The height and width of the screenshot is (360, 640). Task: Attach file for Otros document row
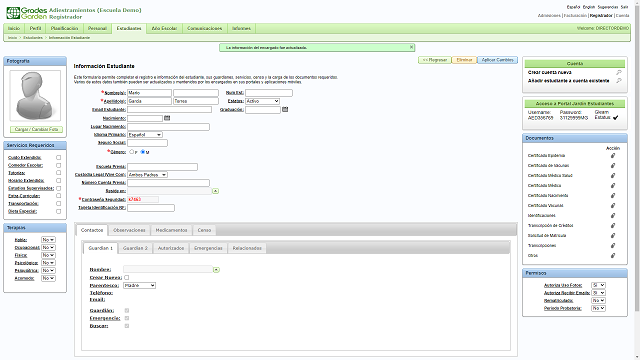point(613,256)
